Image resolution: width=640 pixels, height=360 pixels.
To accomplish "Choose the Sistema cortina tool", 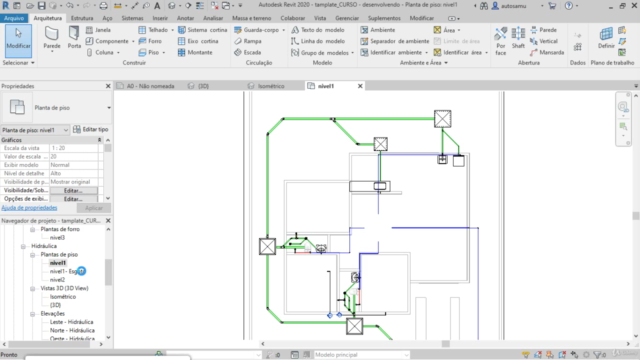I will 203,30.
